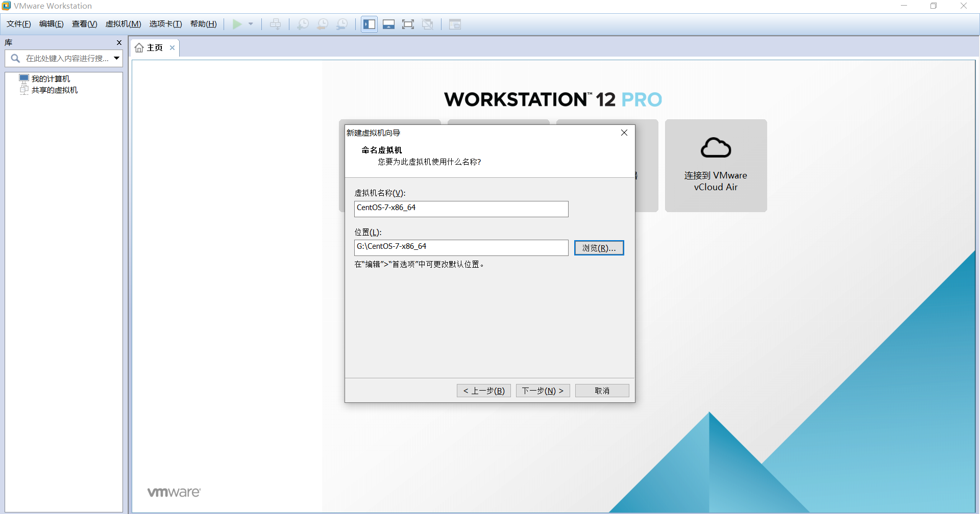The height and width of the screenshot is (514, 980).
Task: Click the cloud icon for vCloud Air
Action: pyautogui.click(x=716, y=148)
